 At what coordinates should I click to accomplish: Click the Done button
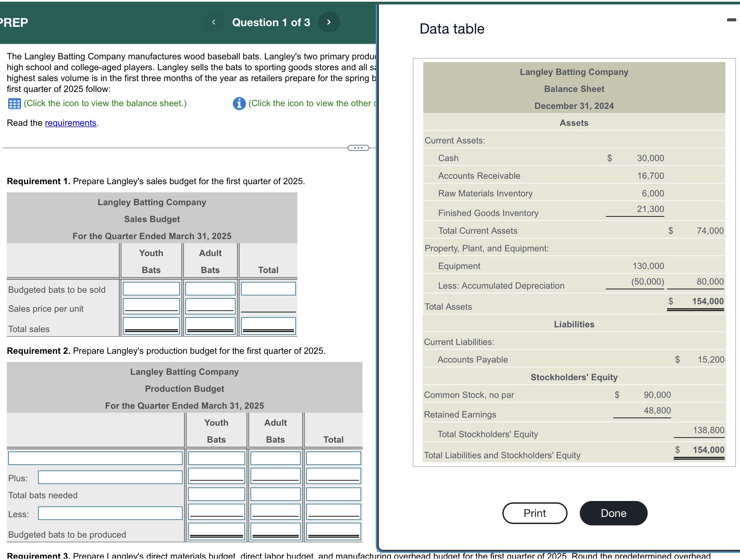[x=613, y=513]
